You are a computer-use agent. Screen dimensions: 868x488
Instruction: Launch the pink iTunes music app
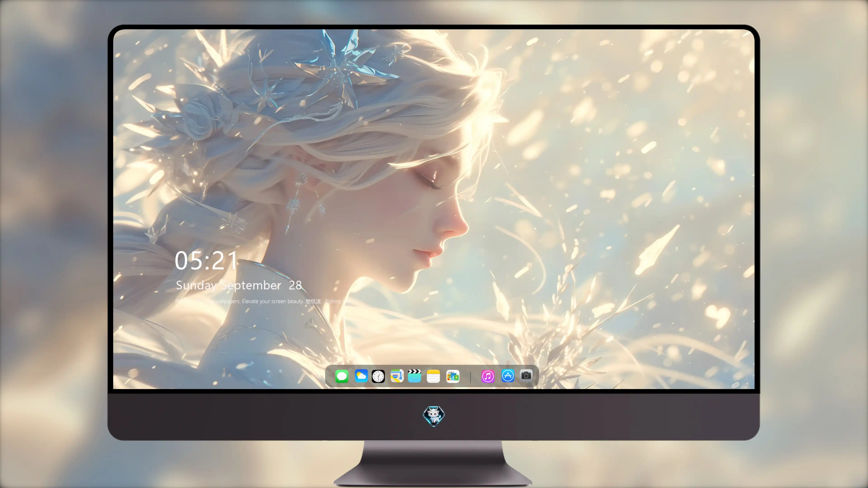488,376
